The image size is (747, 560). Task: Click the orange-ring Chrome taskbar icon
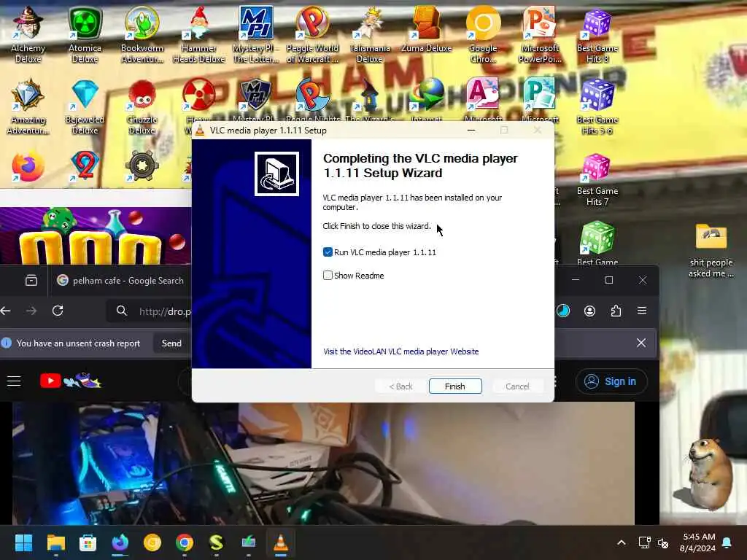(x=152, y=542)
